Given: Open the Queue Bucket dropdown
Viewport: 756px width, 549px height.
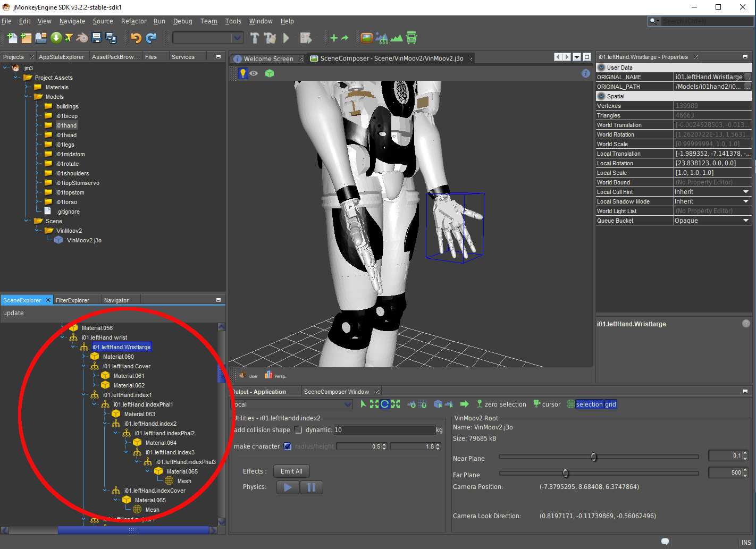Looking at the screenshot, I should pos(712,221).
